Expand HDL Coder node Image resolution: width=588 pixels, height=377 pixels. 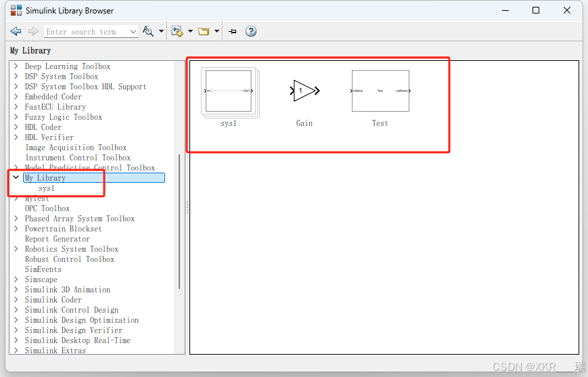click(16, 127)
